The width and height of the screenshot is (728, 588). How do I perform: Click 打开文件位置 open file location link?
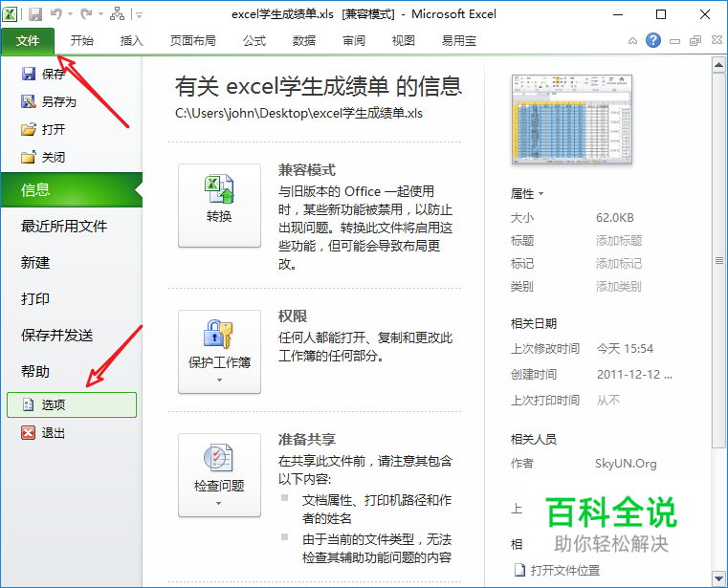pyautogui.click(x=558, y=570)
